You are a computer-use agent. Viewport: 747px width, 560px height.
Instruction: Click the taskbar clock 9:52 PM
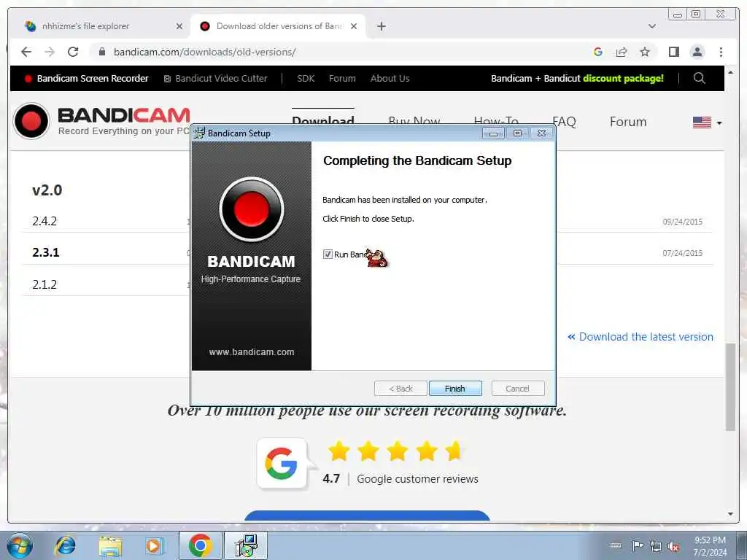click(x=710, y=546)
